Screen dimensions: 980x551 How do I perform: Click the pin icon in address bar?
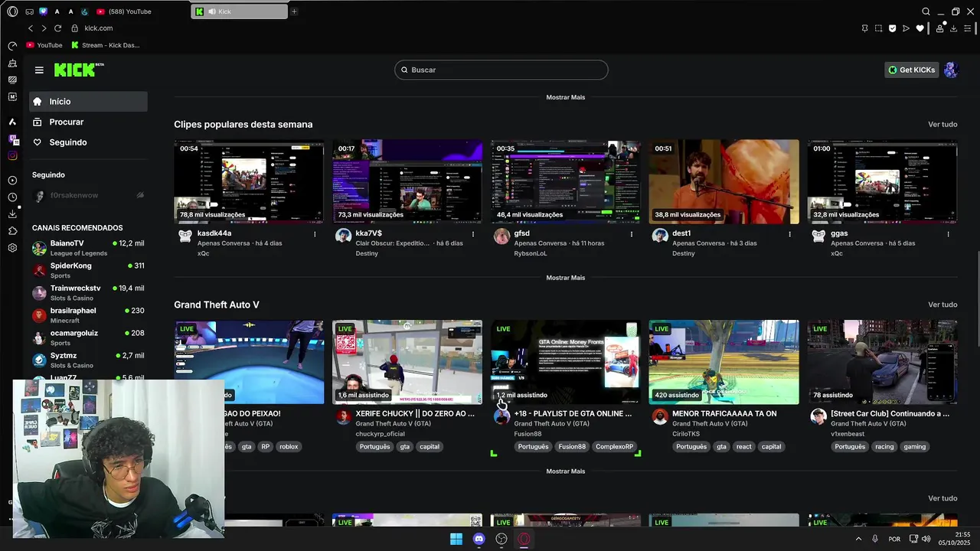(x=864, y=28)
